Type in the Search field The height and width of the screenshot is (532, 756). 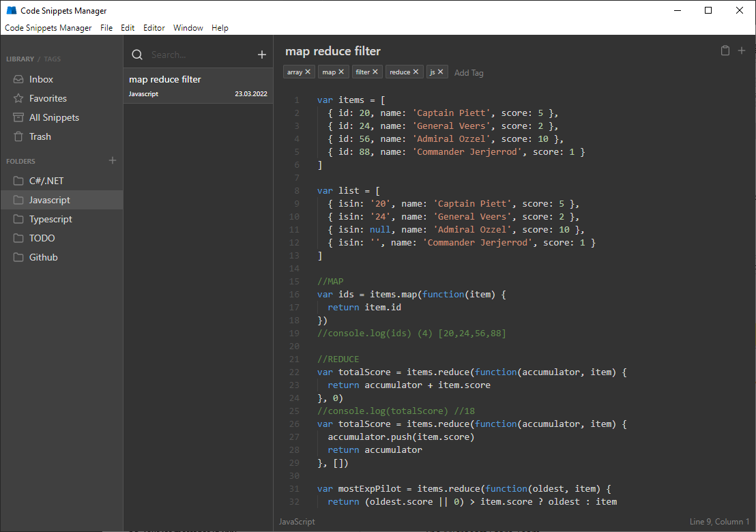200,55
